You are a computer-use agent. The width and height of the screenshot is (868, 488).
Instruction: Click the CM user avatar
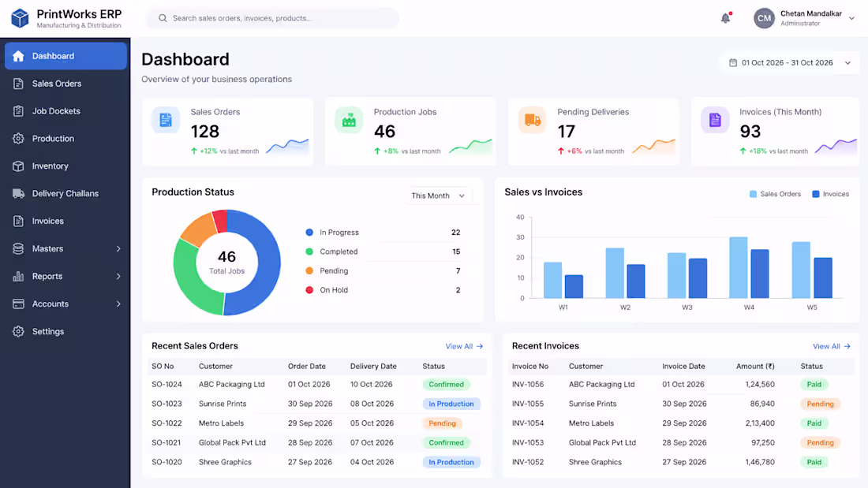tap(764, 18)
